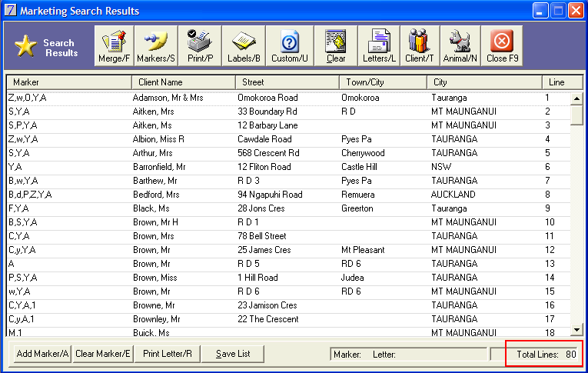Click the city NSW

pyautogui.click(x=441, y=168)
